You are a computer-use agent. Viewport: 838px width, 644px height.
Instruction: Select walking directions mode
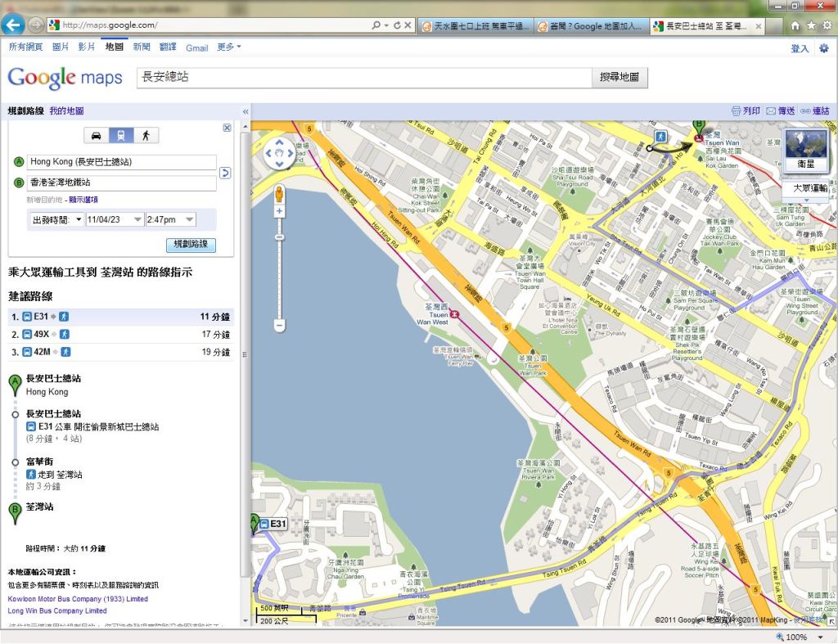146,136
